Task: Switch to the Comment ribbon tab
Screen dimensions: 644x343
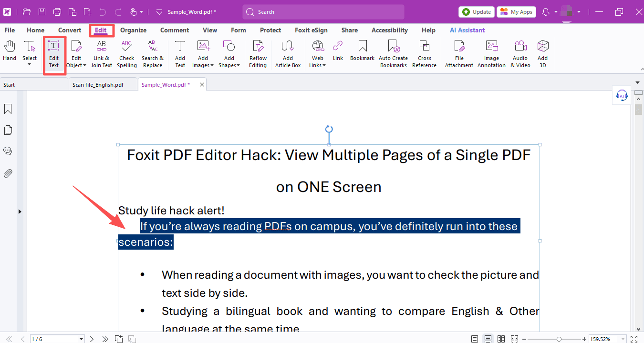Action: (175, 30)
